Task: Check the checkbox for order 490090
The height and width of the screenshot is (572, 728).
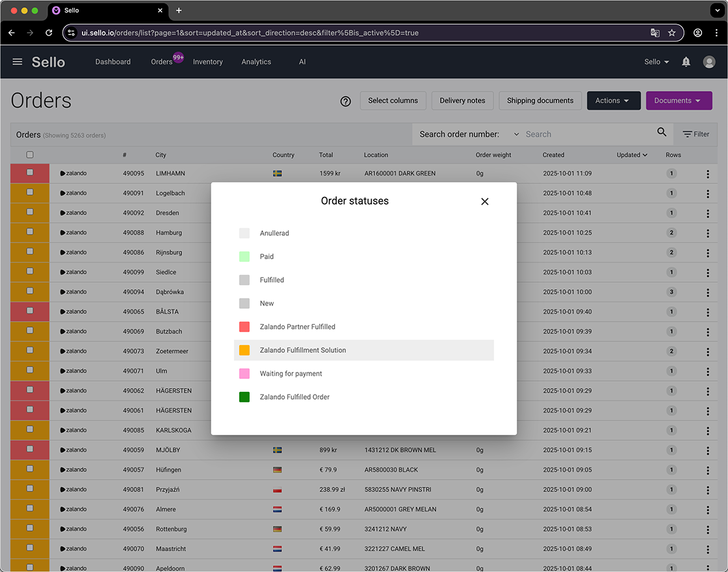Action: click(29, 568)
